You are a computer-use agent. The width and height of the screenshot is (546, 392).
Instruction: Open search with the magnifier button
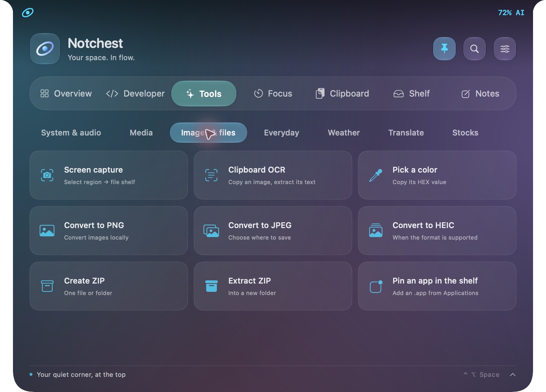(x=475, y=49)
